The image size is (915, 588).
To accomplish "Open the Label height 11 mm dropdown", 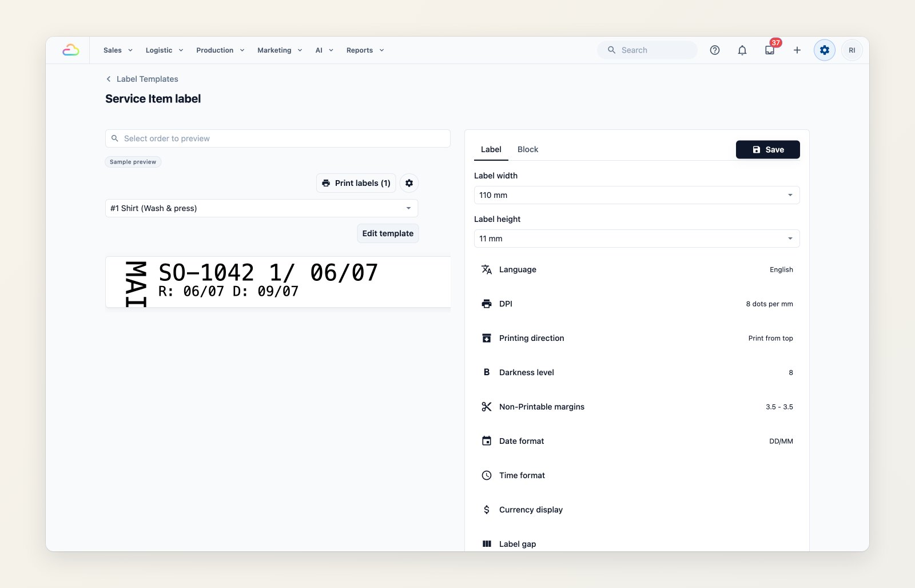I will coord(636,239).
